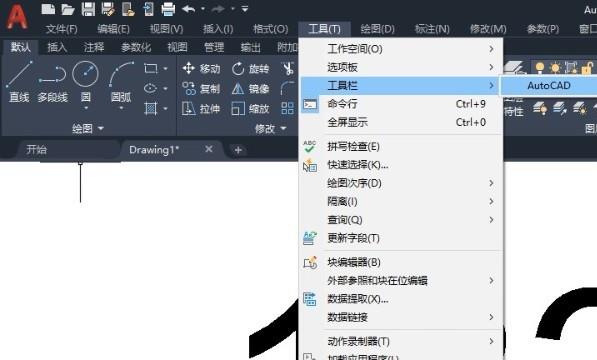Save to web and mobile icon

click(x=148, y=9)
